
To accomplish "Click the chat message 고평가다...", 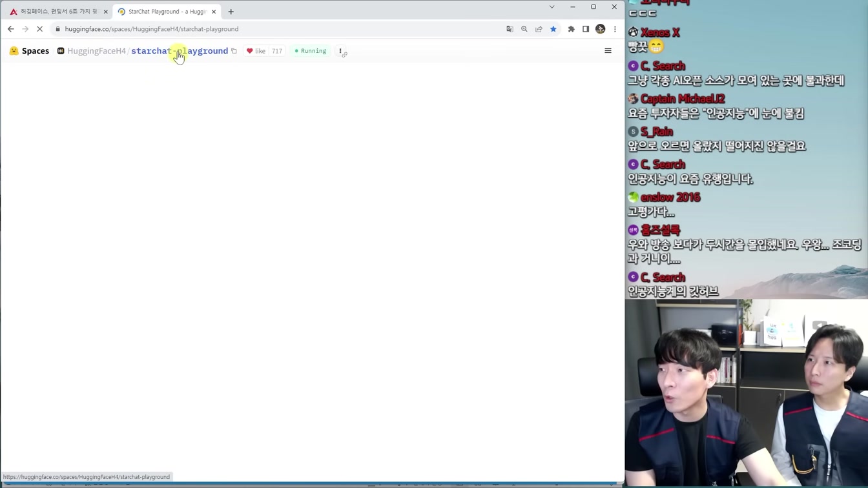I will pos(651,212).
